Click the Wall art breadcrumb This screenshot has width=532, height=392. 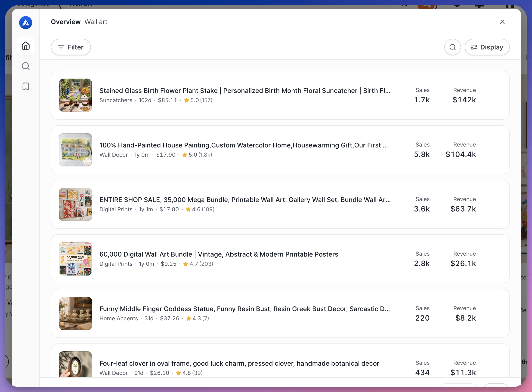tap(96, 22)
